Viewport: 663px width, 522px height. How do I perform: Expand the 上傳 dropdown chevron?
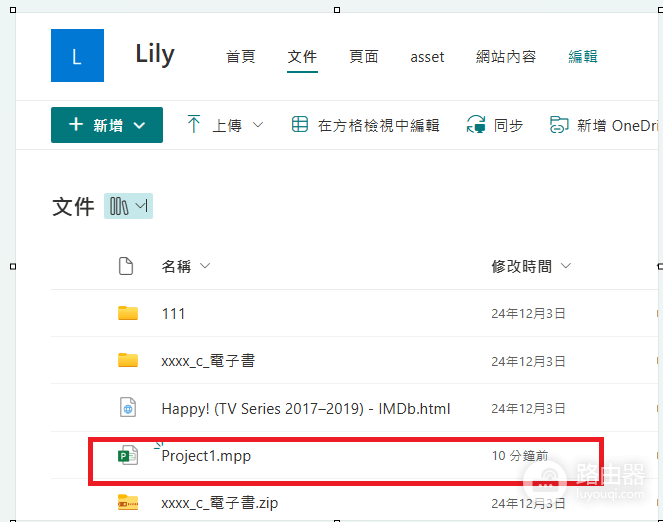coord(258,125)
